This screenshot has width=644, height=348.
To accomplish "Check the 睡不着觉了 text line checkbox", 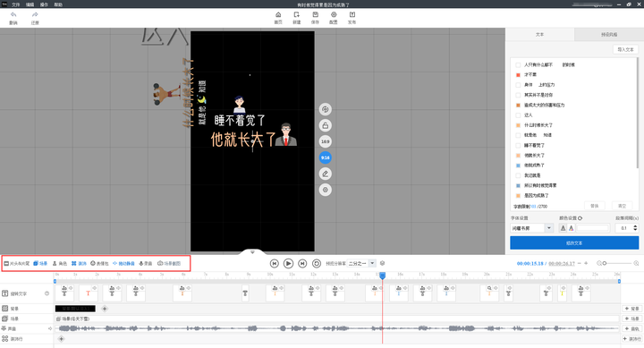I will tap(518, 146).
